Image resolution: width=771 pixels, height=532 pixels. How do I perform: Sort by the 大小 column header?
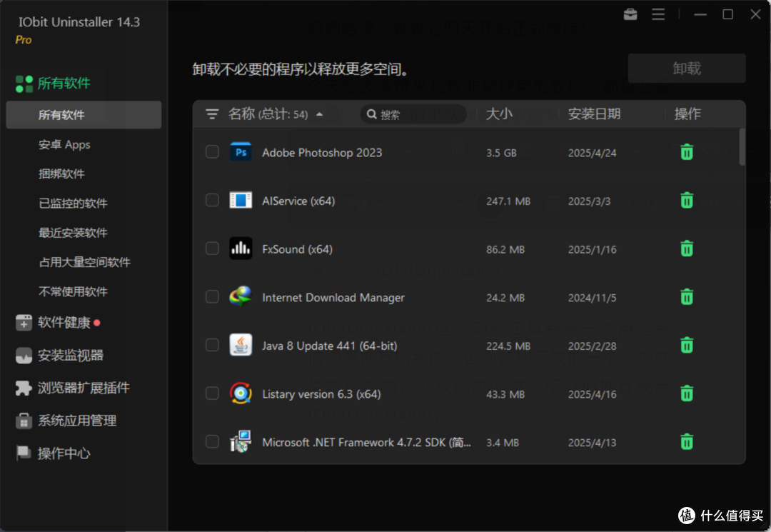(x=499, y=114)
